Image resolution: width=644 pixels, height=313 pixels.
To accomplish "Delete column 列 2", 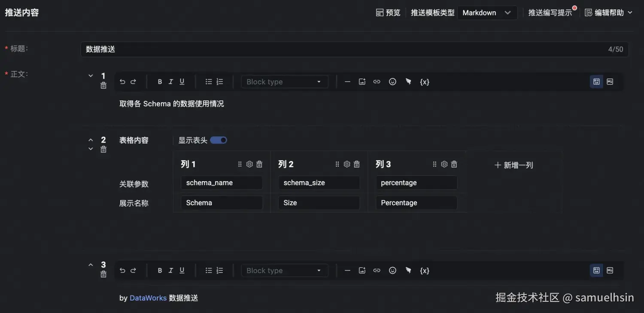I will [357, 164].
